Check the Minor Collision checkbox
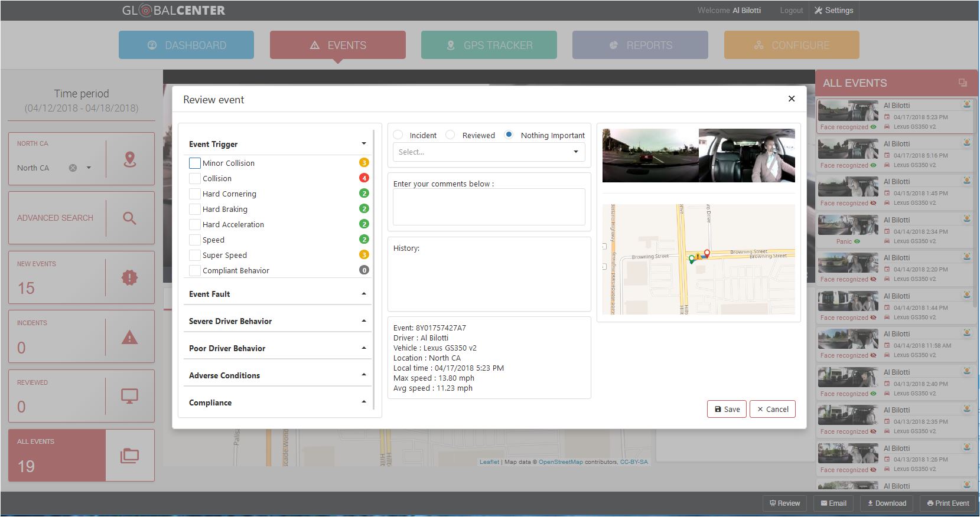Screen dimensions: 980x517 (195, 163)
